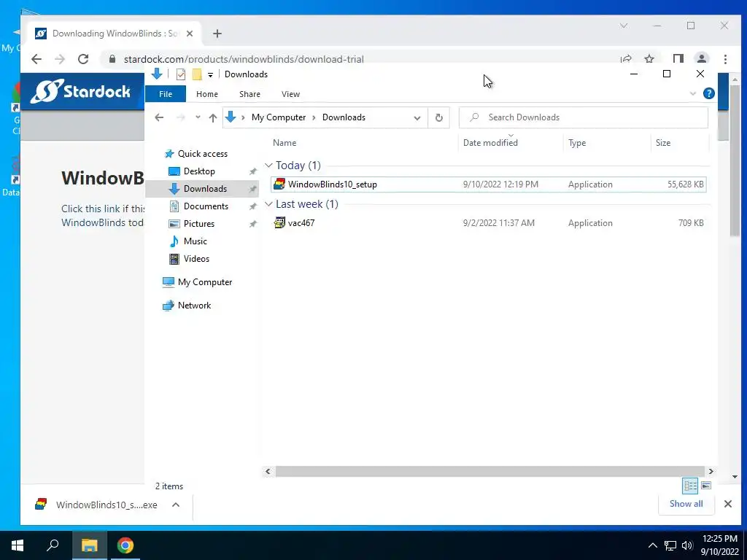Click the vac467 file icon
The image size is (747, 560).
[x=279, y=222]
